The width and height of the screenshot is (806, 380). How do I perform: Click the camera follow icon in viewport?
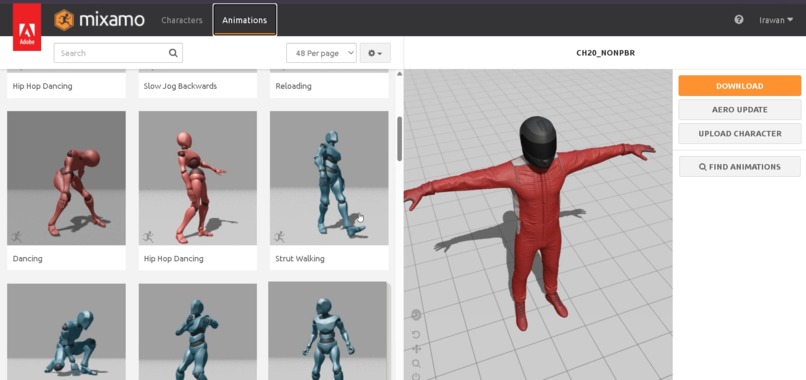pos(416,315)
